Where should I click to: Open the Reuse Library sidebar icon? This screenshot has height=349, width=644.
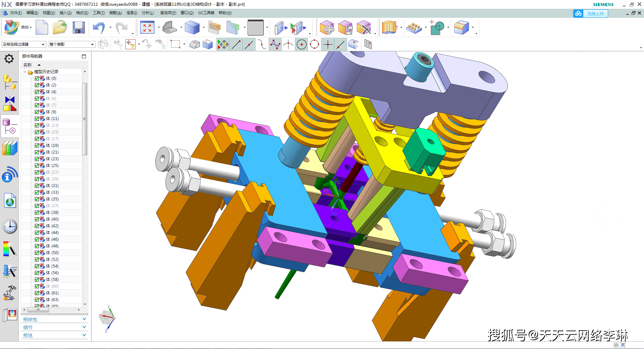coord(10,148)
